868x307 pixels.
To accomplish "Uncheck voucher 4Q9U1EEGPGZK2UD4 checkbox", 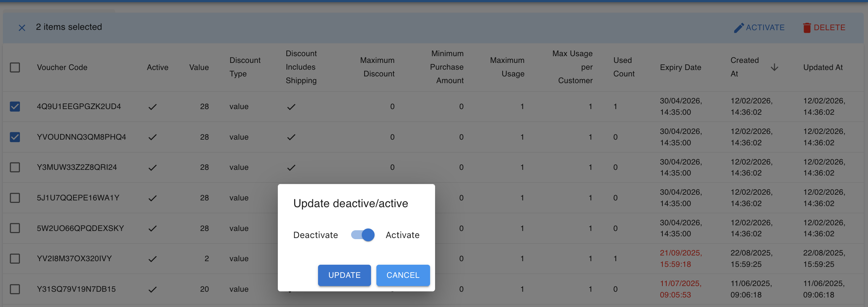I will [x=15, y=107].
